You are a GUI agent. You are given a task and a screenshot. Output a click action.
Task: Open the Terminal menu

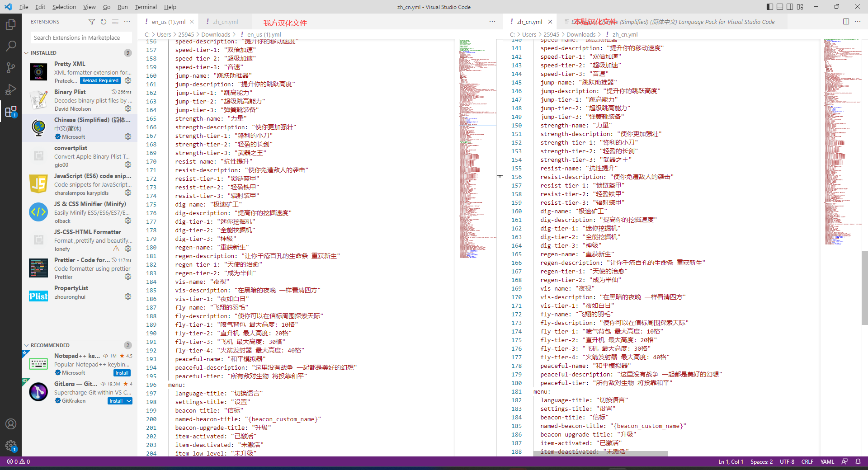[x=146, y=7]
